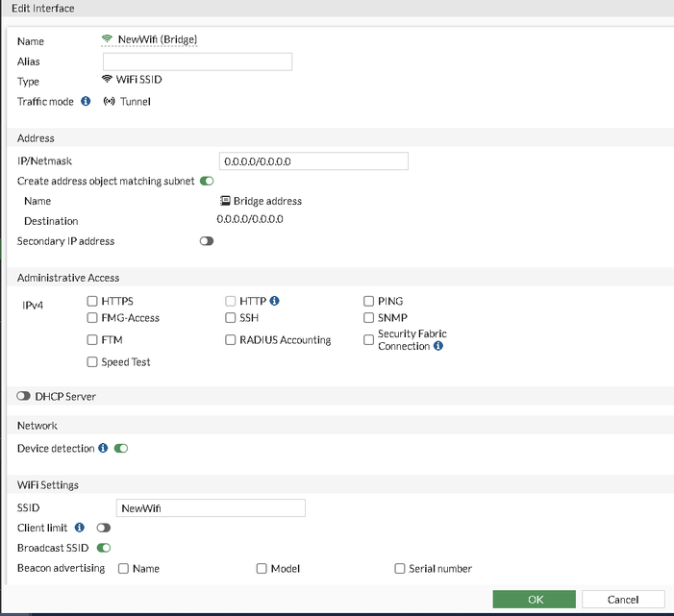Click the green WiFi icon beside NewWifi name

point(107,39)
